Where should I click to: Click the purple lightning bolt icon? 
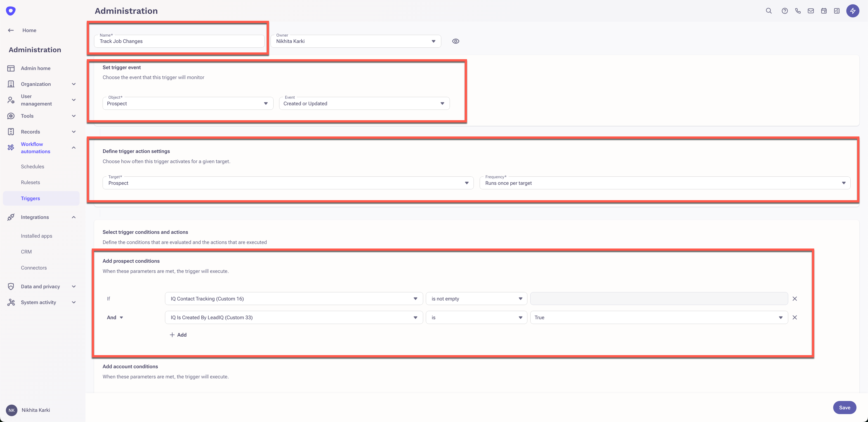pyautogui.click(x=852, y=11)
